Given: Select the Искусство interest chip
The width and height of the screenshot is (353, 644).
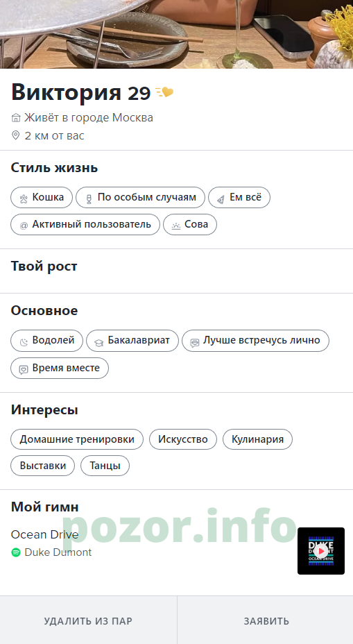Looking at the screenshot, I should pos(182,439).
